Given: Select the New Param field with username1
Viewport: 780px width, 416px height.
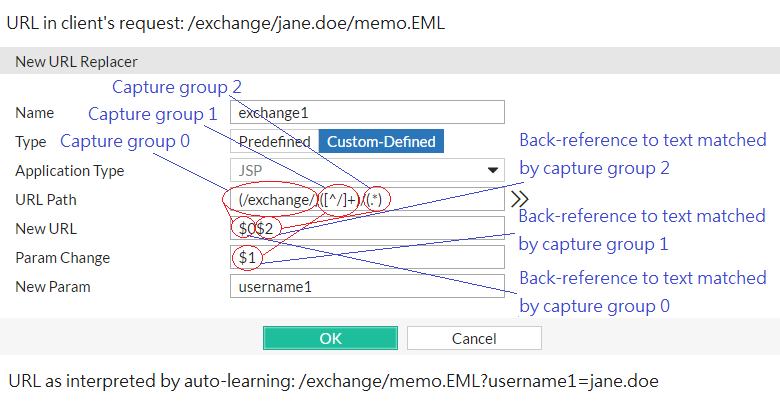Looking at the screenshot, I should pyautogui.click(x=366, y=287).
